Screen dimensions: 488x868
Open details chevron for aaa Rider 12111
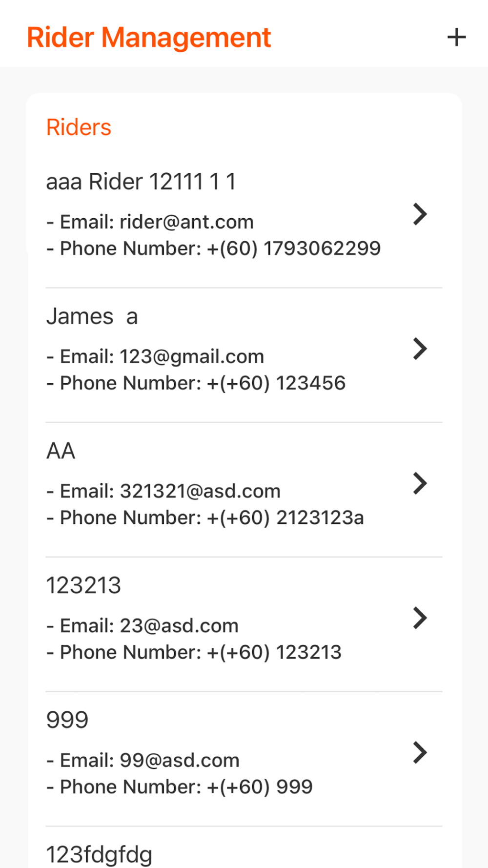420,214
